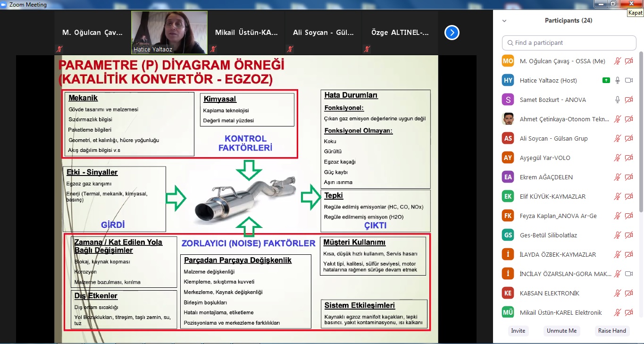Viewport: 644px width, 344px height.
Task: Select the M. Oğulcan Çavaş video tile
Action: point(92,33)
